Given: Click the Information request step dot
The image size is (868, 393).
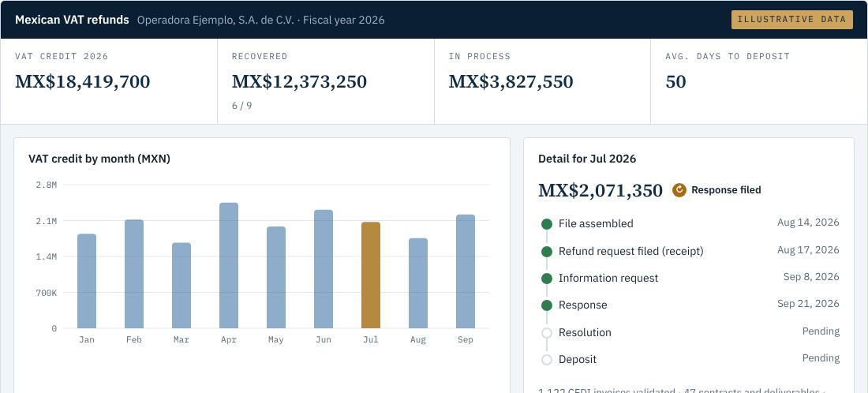Looking at the screenshot, I should (546, 279).
